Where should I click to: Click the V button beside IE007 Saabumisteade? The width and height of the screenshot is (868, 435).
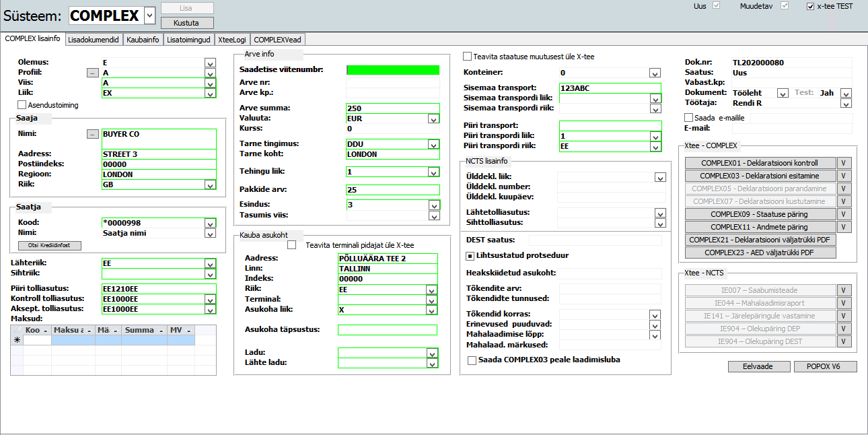tap(843, 290)
